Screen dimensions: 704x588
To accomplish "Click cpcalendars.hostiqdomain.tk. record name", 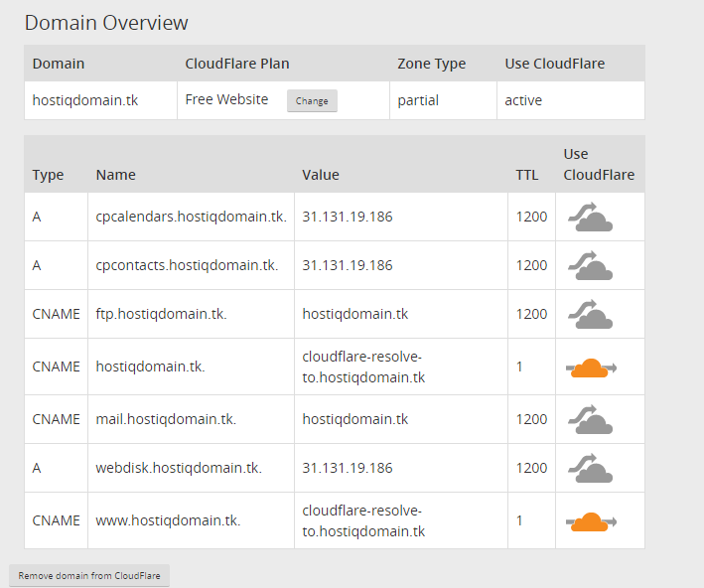I will [192, 217].
